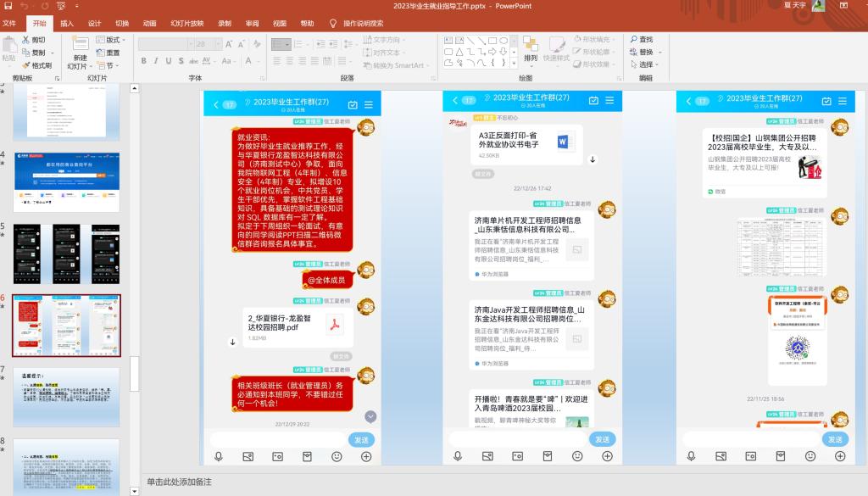This screenshot has width=868, height=496.
Task: Toggle underline text formatting
Action: [x=168, y=61]
